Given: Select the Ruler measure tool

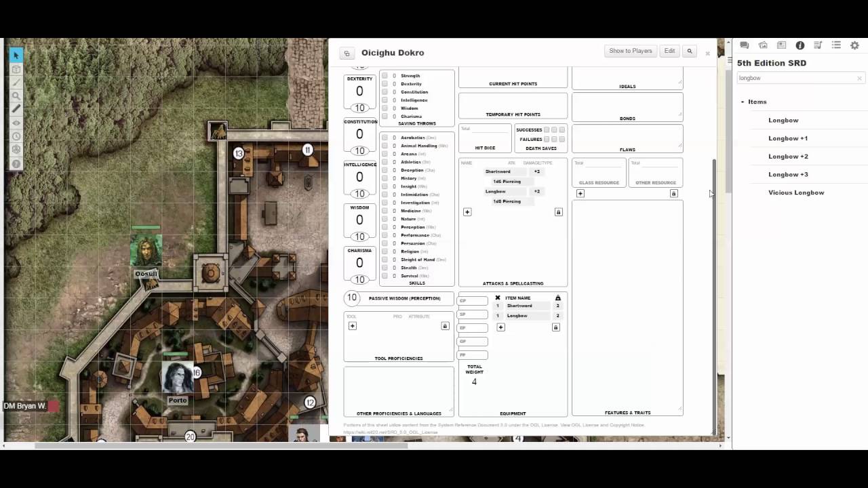Looking at the screenshot, I should 16,108.
